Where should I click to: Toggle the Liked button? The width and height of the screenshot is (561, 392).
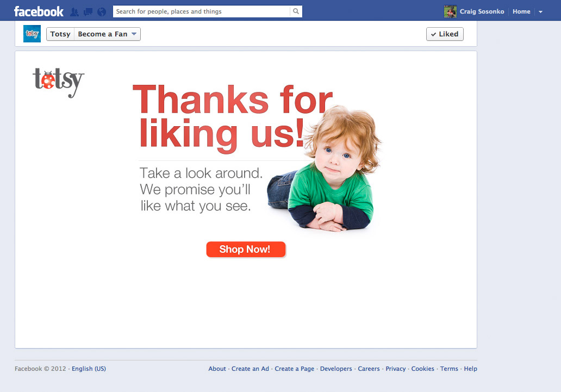445,34
